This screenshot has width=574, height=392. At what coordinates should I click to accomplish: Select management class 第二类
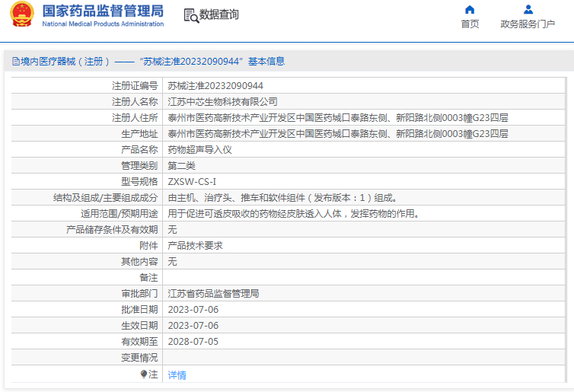182,166
